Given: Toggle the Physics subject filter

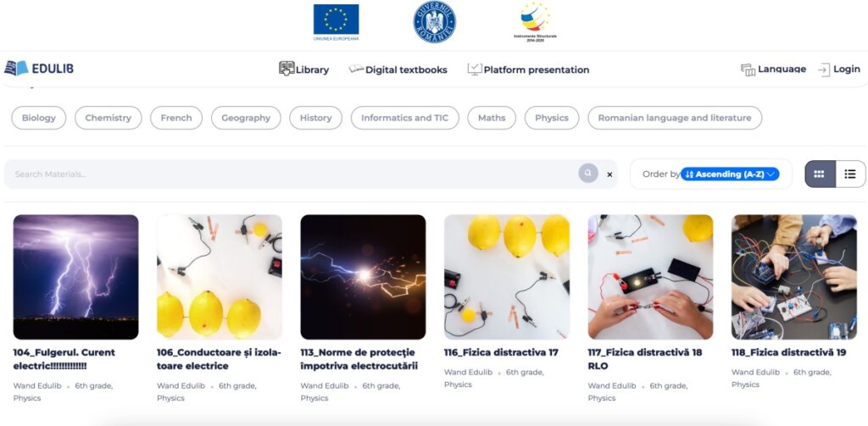Looking at the screenshot, I should (x=551, y=118).
